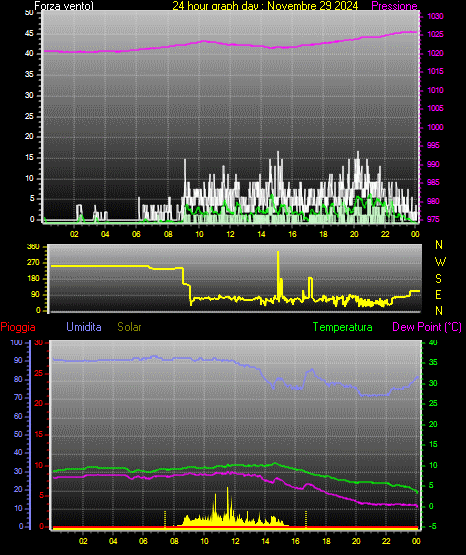Click the 40 temperature axis value

click(x=433, y=342)
